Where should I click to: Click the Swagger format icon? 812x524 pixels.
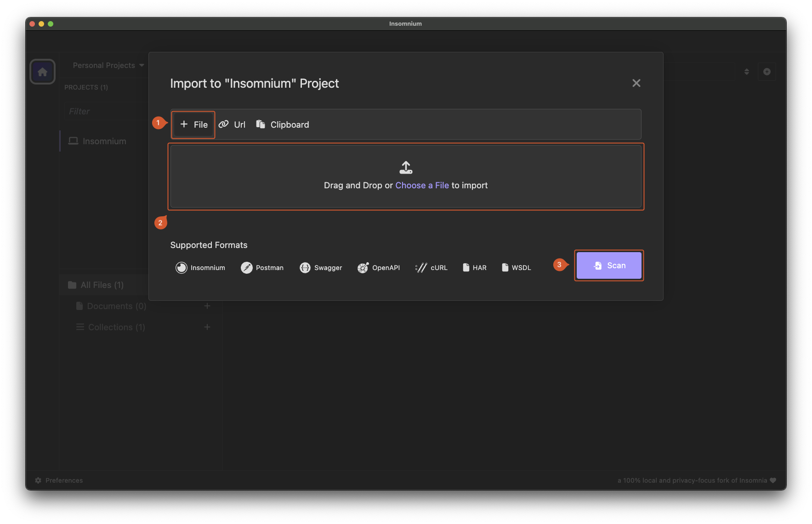(x=305, y=268)
